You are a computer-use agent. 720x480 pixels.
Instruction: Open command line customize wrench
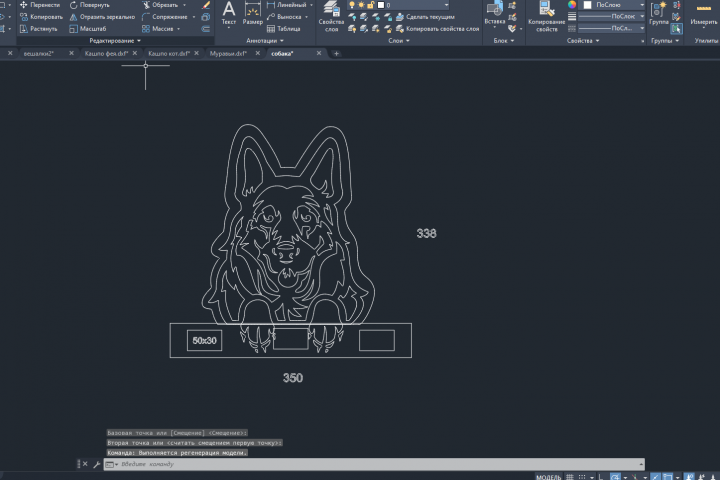96,464
